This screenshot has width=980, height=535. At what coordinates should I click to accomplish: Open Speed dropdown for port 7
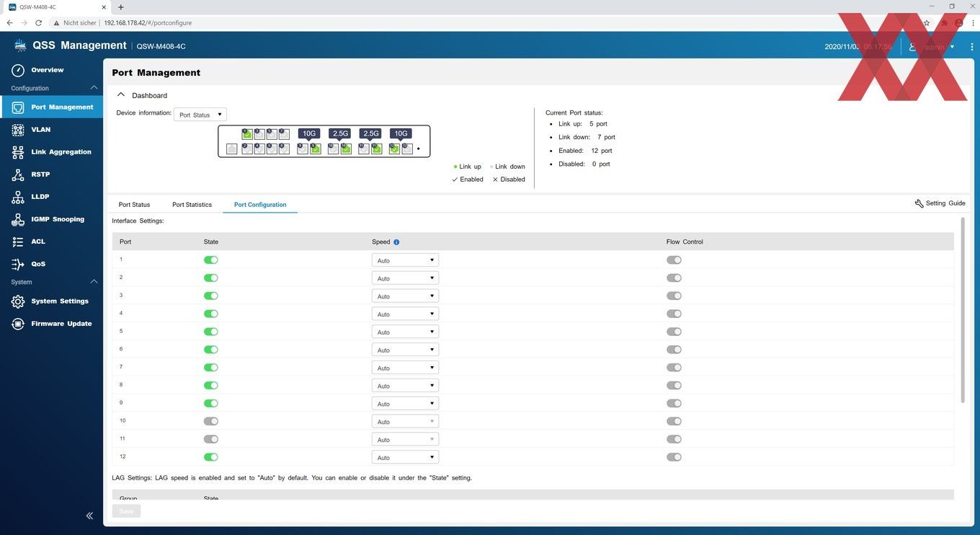pos(405,368)
